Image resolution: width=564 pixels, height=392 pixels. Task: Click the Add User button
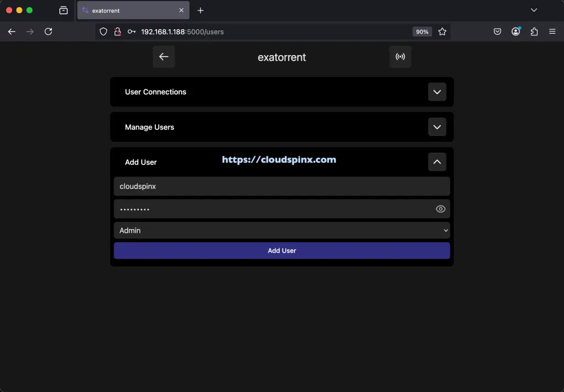coord(281,251)
